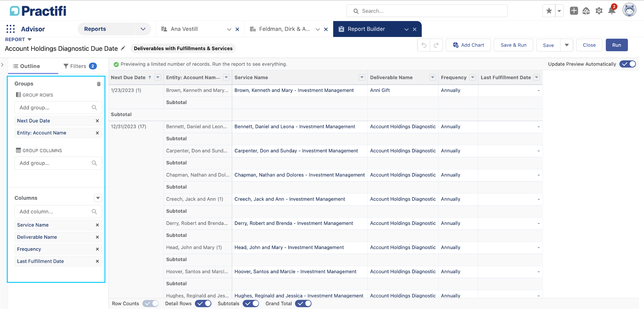The height and width of the screenshot is (312, 644).
Task: Open Deliverable Name column menu
Action: [432, 78]
